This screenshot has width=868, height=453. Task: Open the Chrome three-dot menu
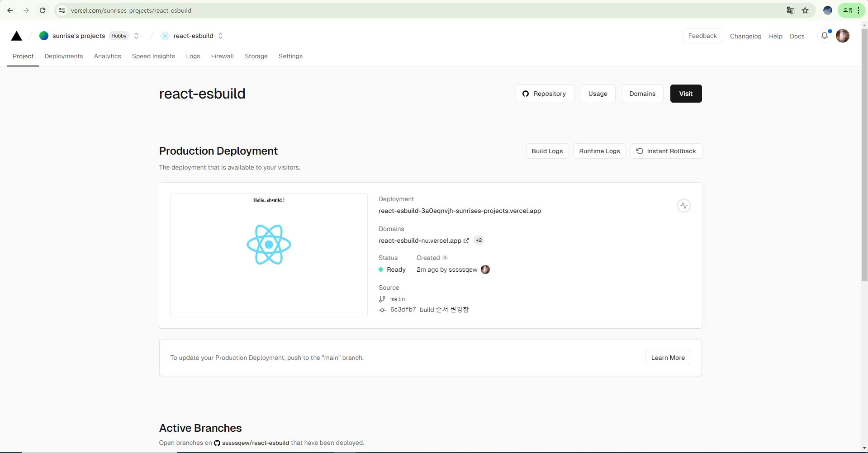tap(859, 10)
